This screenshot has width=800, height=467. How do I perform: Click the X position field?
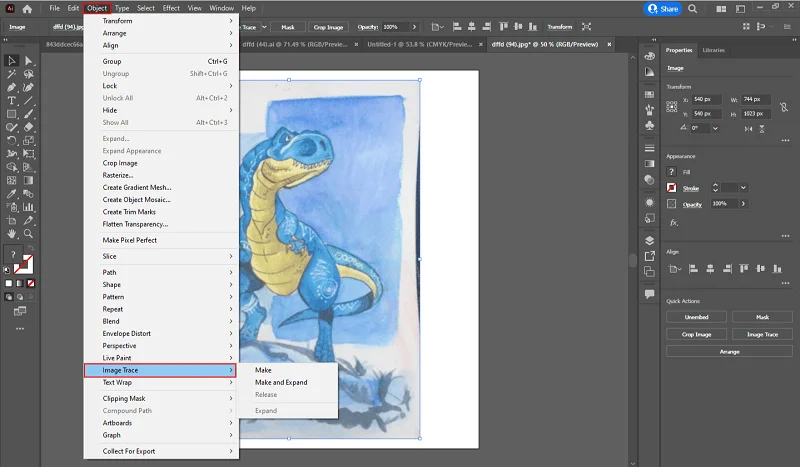[x=707, y=99]
